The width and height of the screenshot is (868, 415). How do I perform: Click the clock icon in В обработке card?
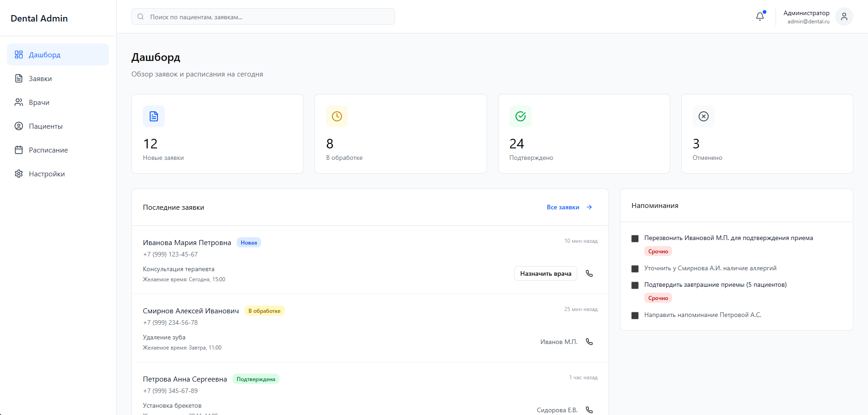337,116
